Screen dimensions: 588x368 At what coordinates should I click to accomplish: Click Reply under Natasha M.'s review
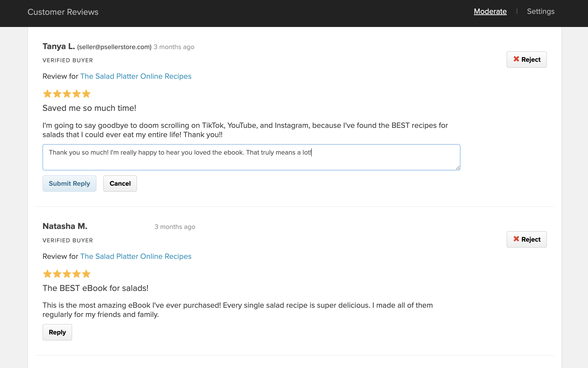[57, 332]
